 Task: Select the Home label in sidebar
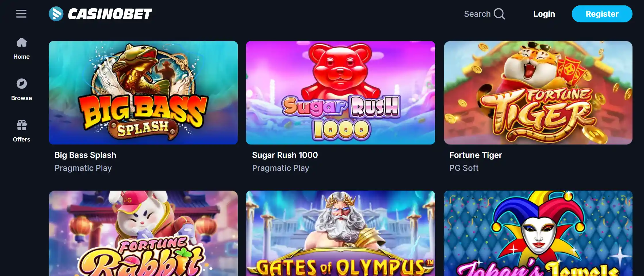tap(22, 57)
